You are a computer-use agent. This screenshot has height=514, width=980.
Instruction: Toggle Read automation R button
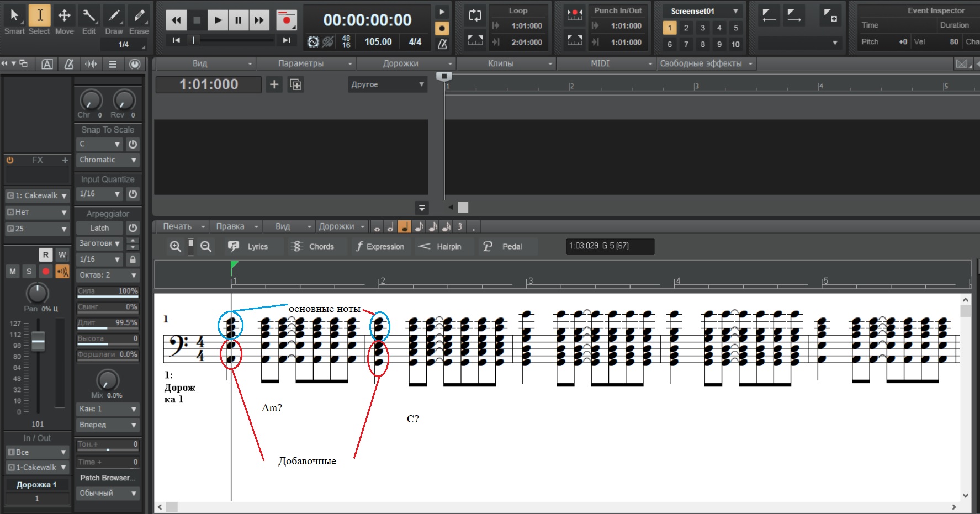46,255
